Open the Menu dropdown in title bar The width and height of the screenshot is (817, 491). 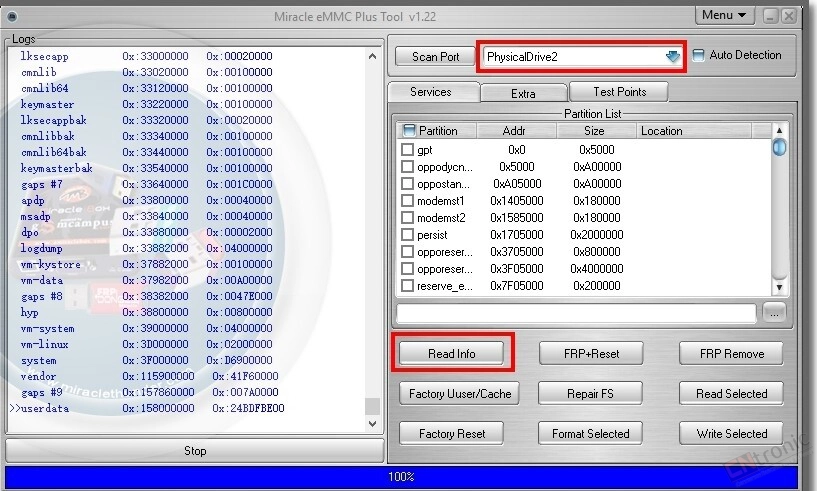pyautogui.click(x=725, y=15)
